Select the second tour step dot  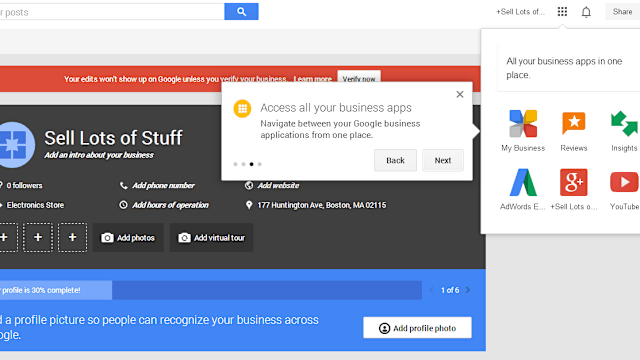point(243,164)
